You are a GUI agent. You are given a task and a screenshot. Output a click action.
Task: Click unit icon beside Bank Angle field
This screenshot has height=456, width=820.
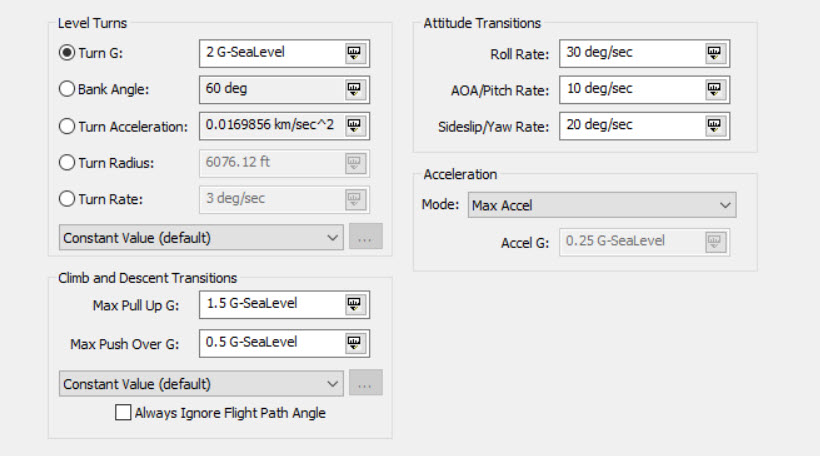tap(355, 90)
